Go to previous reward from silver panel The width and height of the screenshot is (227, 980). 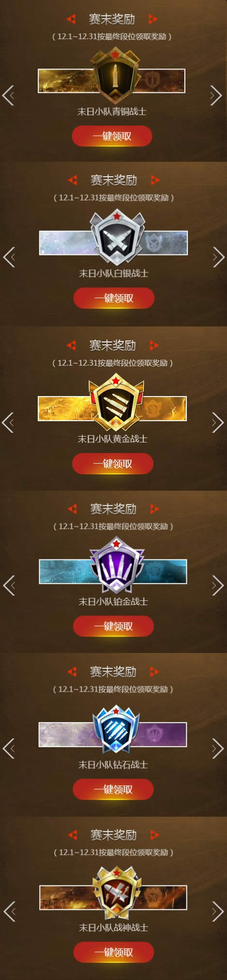9,257
